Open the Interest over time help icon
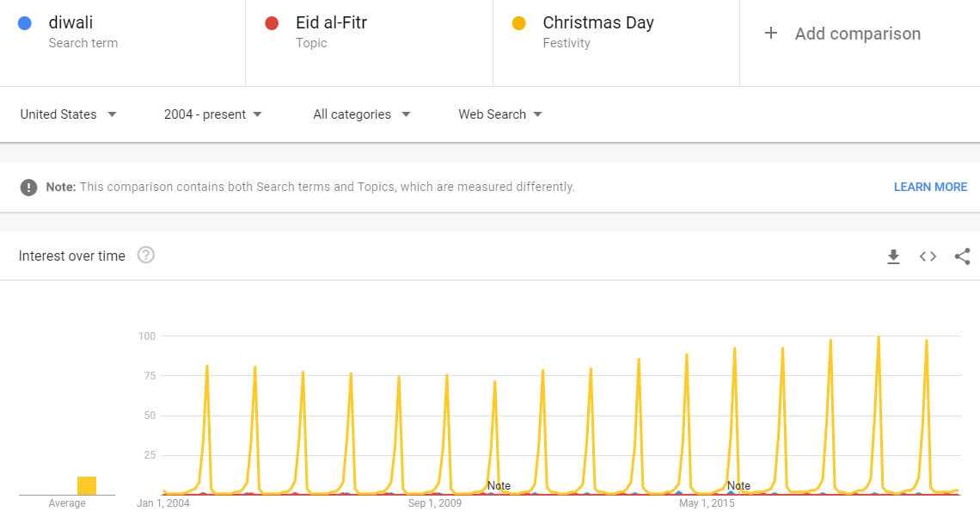Viewport: 980px width, 524px height. tap(146, 255)
